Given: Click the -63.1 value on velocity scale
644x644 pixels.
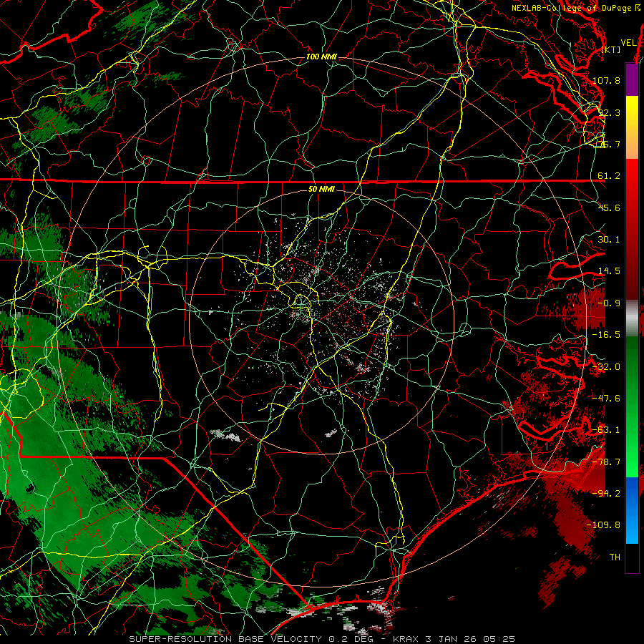Looking at the screenshot, I should (x=606, y=430).
